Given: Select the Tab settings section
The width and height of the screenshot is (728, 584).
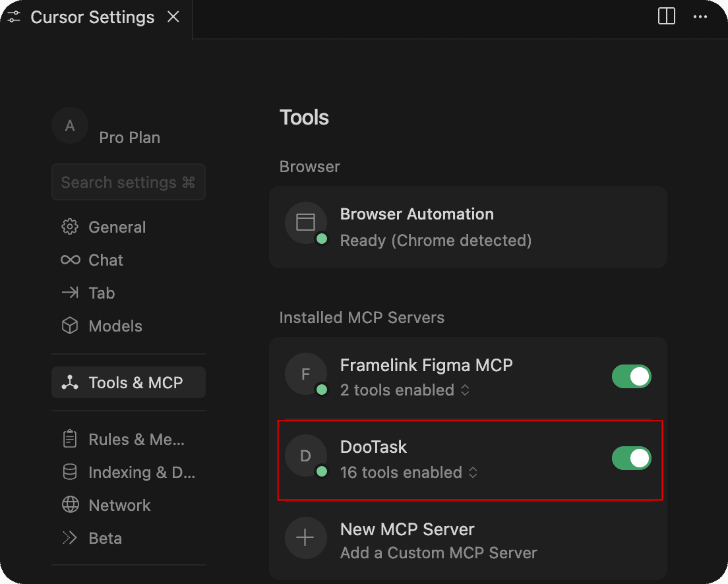Looking at the screenshot, I should pos(102,293).
